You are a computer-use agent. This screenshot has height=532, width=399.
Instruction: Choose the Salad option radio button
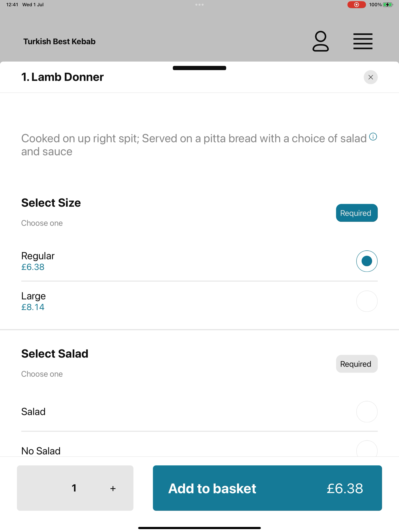pos(367,412)
